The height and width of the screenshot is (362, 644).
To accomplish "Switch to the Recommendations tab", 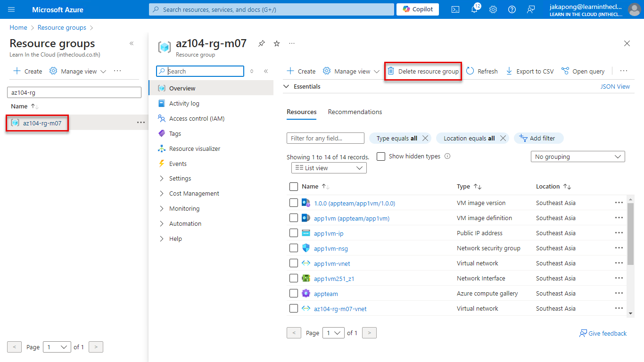I will tap(355, 112).
